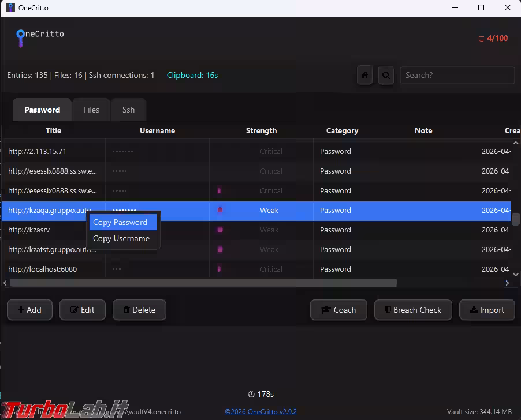Click the Import download button
Screen dimensions: 521x420
coord(487,310)
